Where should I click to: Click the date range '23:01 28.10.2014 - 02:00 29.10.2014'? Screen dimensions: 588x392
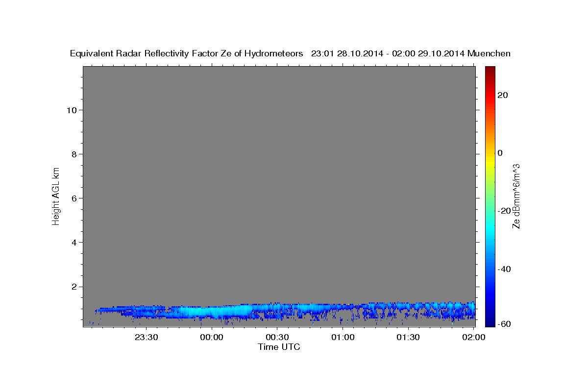click(x=388, y=53)
